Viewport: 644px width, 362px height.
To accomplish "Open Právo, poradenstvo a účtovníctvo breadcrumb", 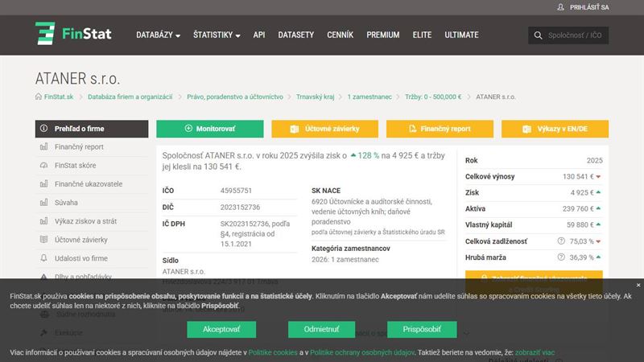I will click(235, 97).
